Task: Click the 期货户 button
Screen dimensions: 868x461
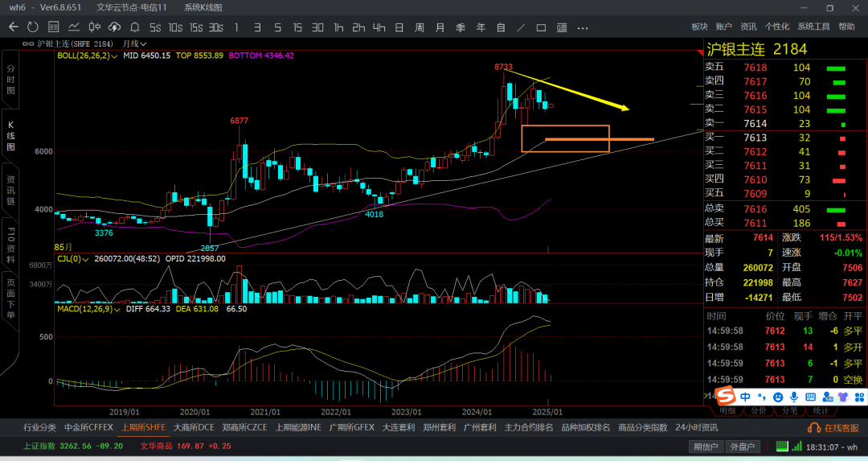Action: tap(706, 447)
